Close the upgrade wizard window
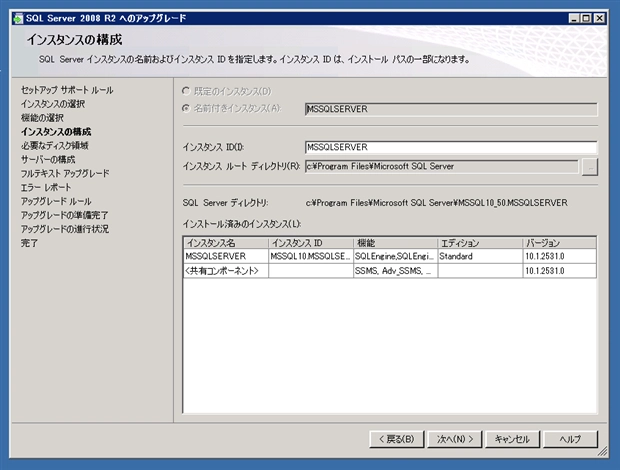The image size is (620, 470). pyautogui.click(x=600, y=18)
